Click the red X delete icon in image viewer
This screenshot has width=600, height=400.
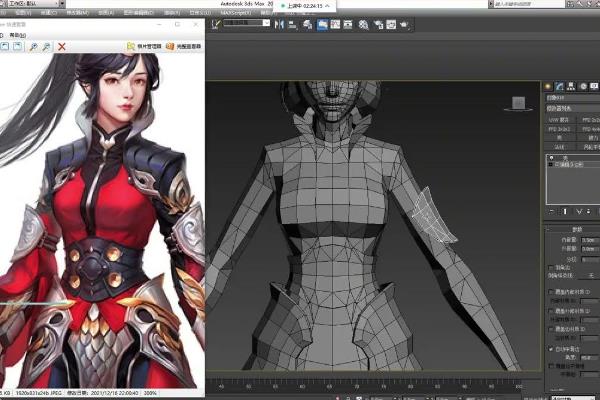pyautogui.click(x=62, y=47)
